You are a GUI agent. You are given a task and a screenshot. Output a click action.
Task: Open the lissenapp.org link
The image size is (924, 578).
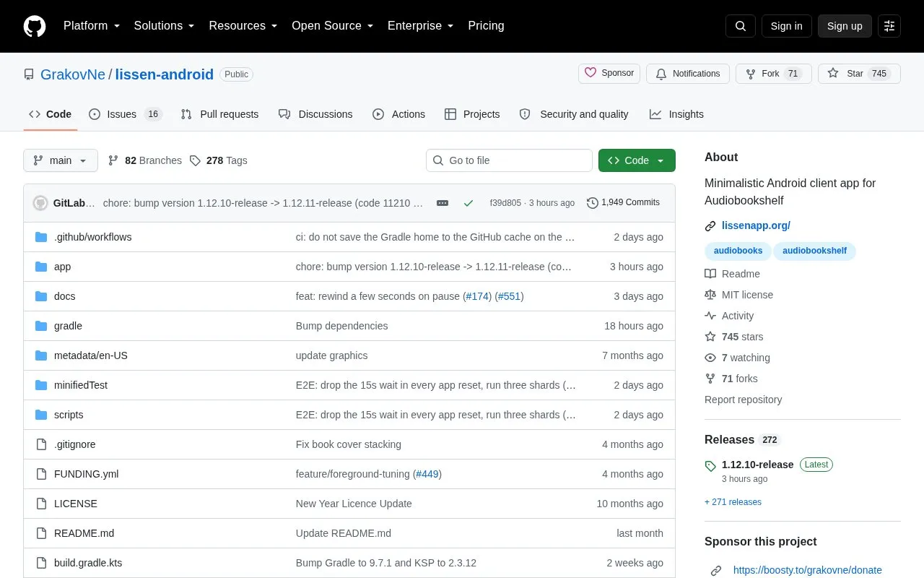click(756, 225)
